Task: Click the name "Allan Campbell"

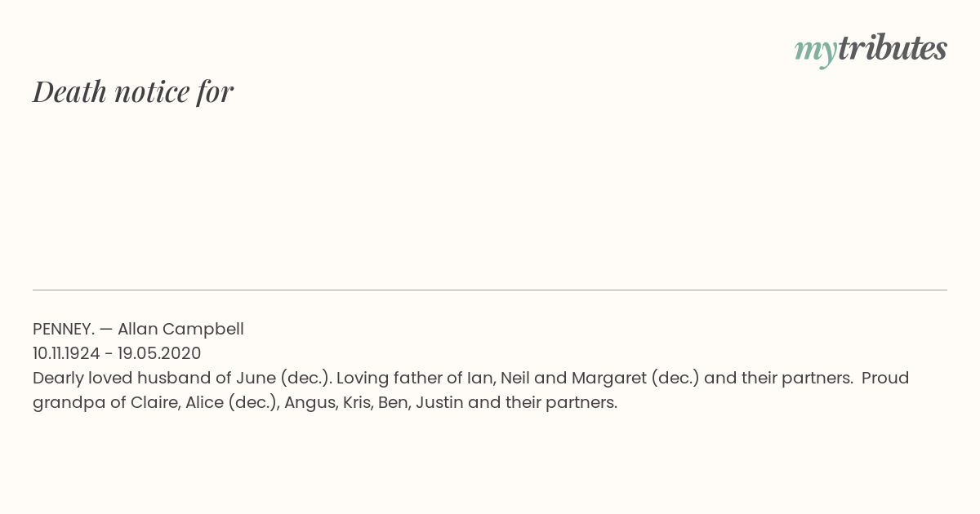Action: coord(180,329)
